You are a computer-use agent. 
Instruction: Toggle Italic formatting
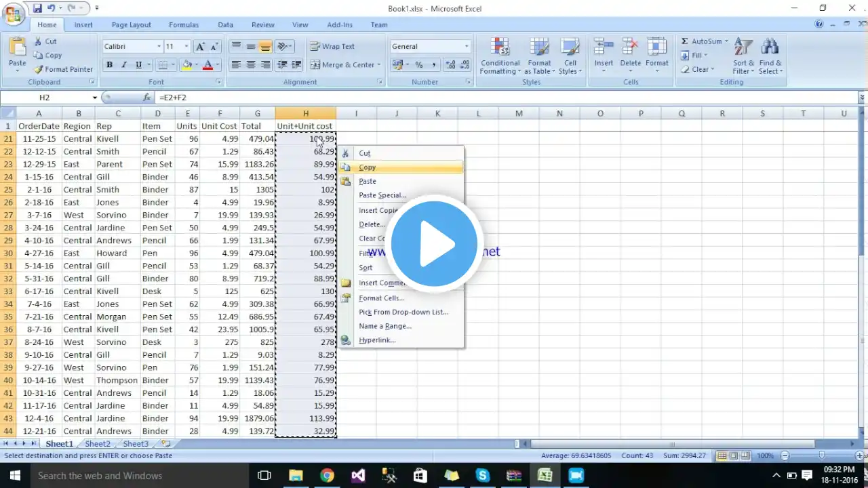click(x=124, y=65)
